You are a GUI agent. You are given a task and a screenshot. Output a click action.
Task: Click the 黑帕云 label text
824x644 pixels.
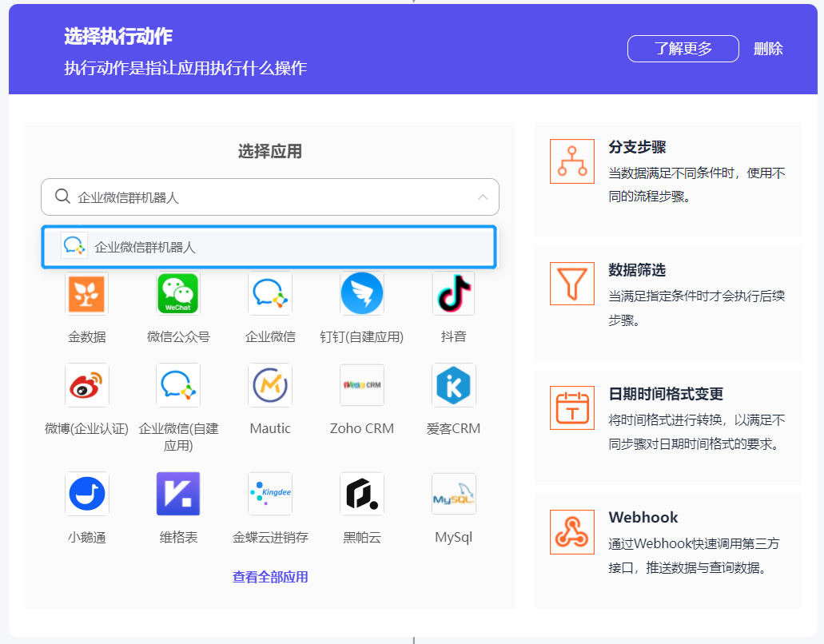click(x=361, y=538)
